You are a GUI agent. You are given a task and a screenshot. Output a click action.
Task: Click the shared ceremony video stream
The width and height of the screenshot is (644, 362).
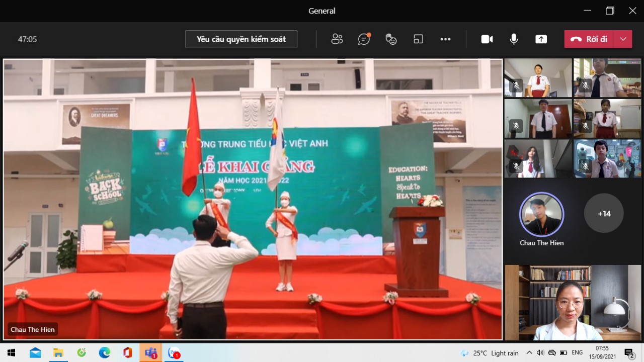point(253,199)
